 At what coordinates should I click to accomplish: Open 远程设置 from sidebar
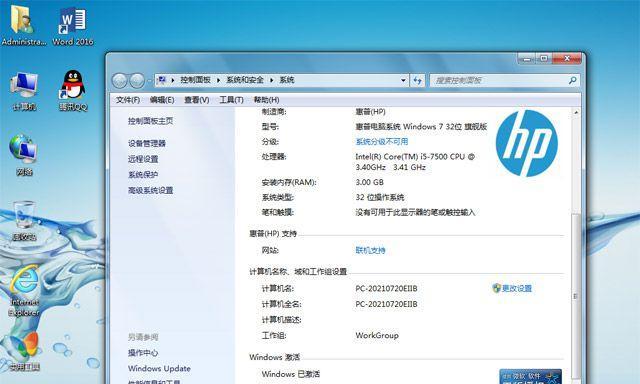click(x=143, y=159)
